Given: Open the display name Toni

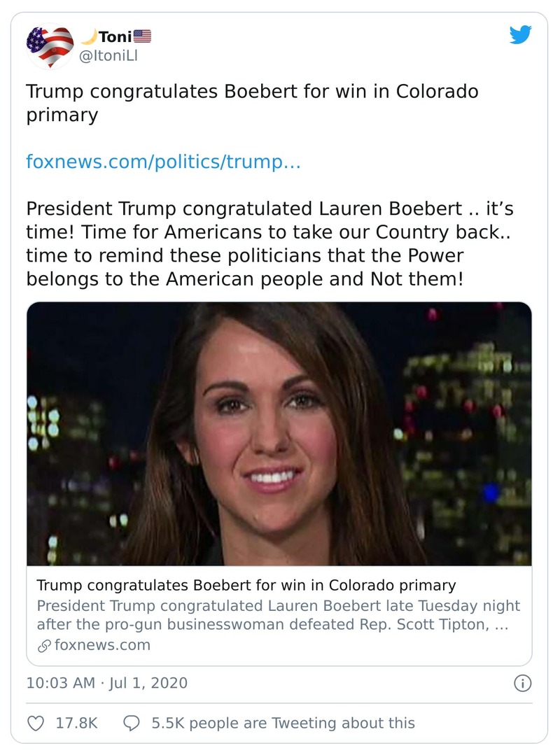Looking at the screenshot, I should tap(115, 36).
